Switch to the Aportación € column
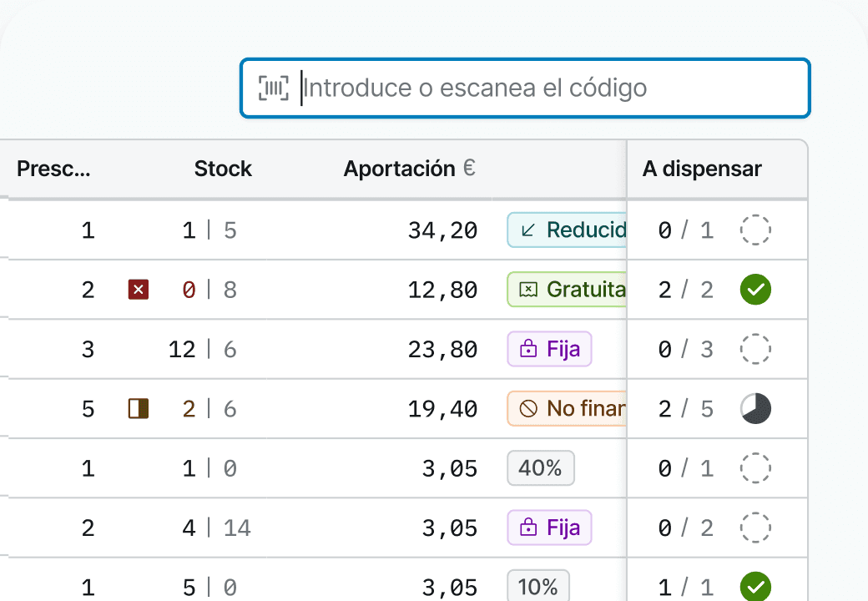868x601 pixels. pos(409,169)
